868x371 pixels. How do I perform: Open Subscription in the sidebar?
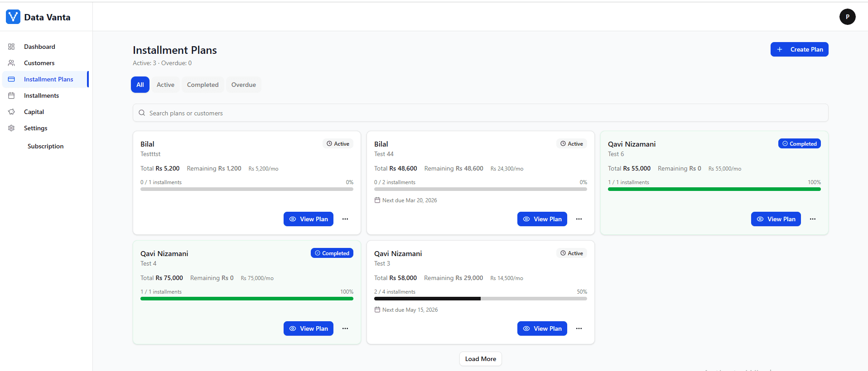[45, 146]
